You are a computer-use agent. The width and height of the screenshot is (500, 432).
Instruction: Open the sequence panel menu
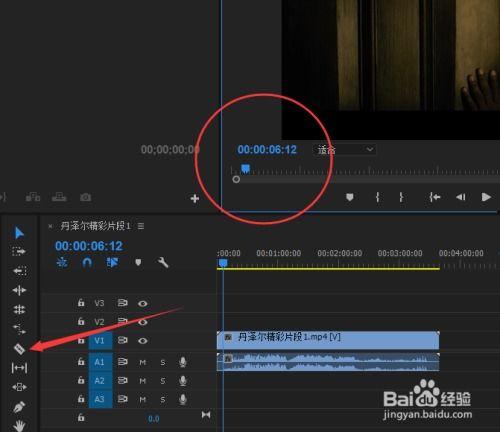coord(141,226)
